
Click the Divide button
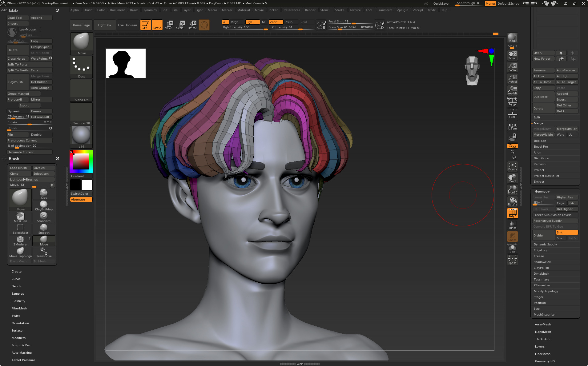click(x=543, y=236)
